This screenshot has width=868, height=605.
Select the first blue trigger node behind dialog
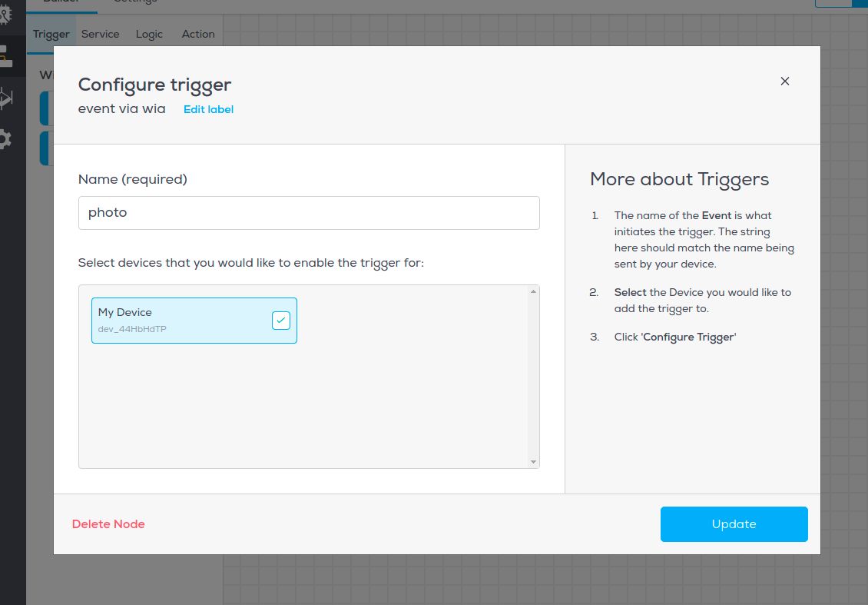[47, 108]
